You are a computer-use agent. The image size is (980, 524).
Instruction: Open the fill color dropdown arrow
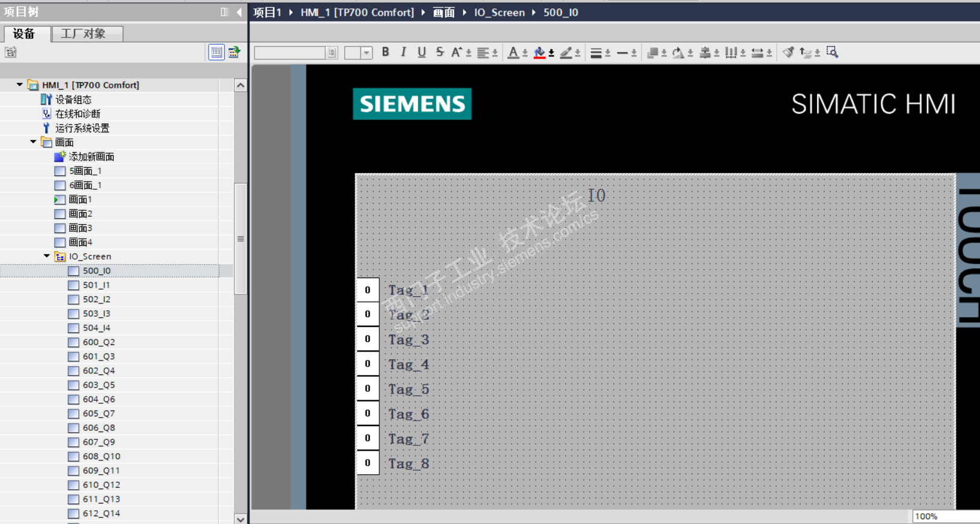tap(551, 53)
